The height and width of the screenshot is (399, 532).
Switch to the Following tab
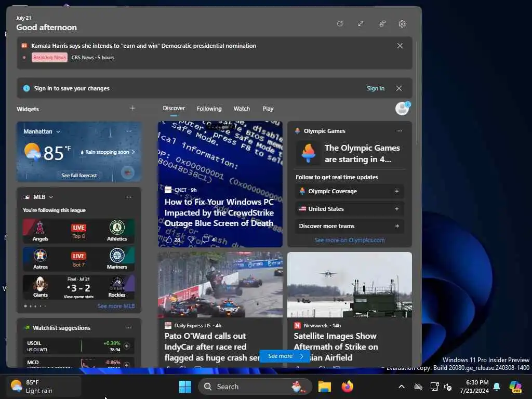pyautogui.click(x=209, y=109)
